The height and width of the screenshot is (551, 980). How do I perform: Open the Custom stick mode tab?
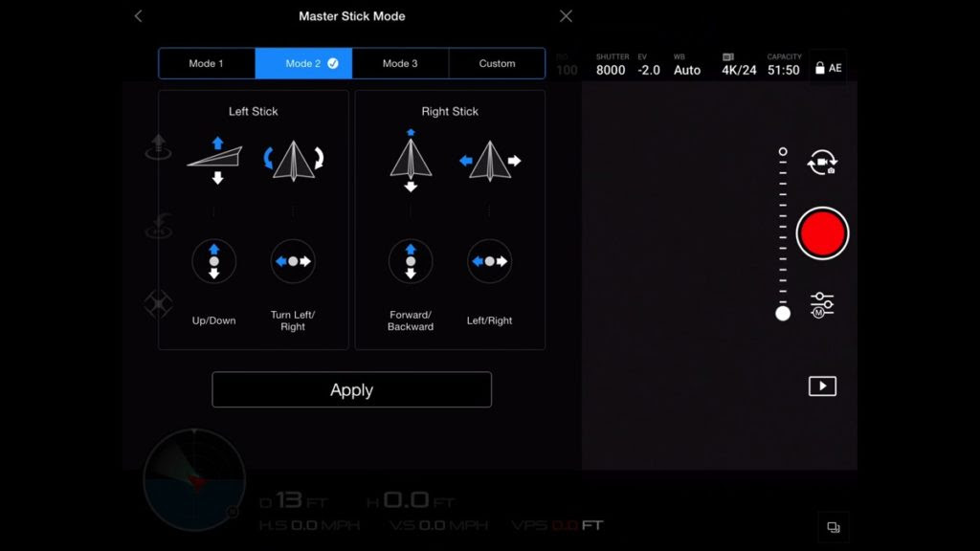point(497,64)
